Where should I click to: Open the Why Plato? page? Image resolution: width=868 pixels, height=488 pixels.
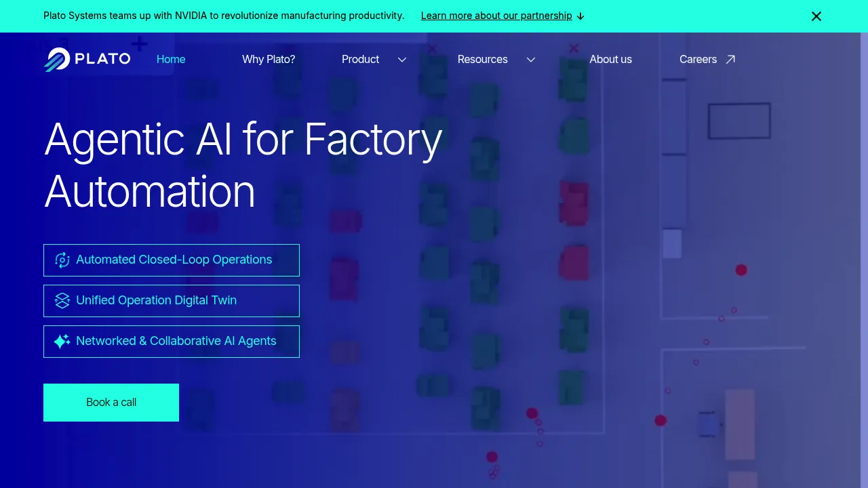pos(269,60)
